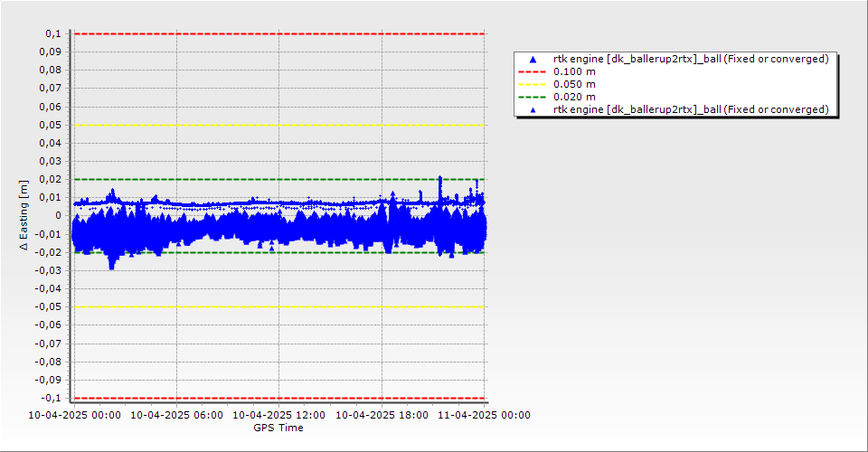Image resolution: width=868 pixels, height=452 pixels.
Task: Click the '-0,02' y-axis value
Action: tap(48, 252)
